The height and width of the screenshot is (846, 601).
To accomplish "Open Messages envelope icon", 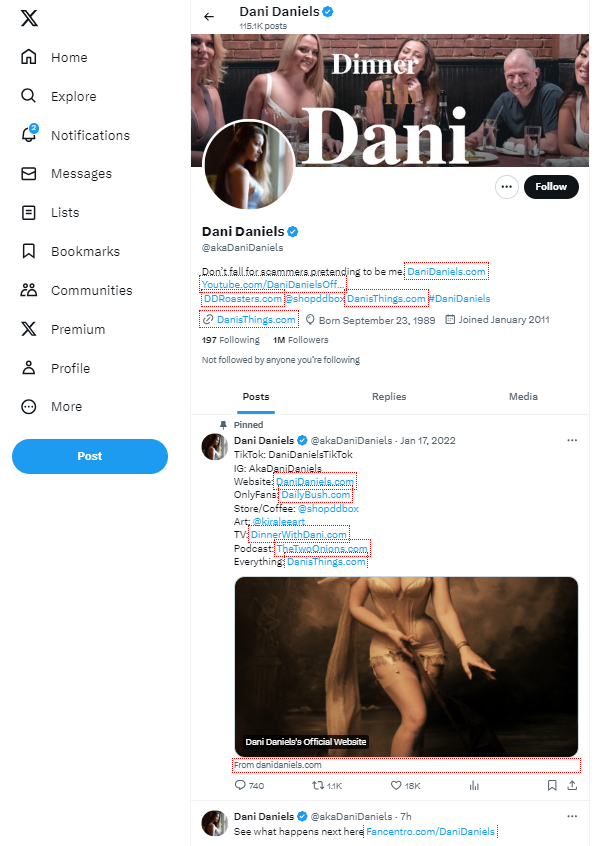I will (x=30, y=174).
